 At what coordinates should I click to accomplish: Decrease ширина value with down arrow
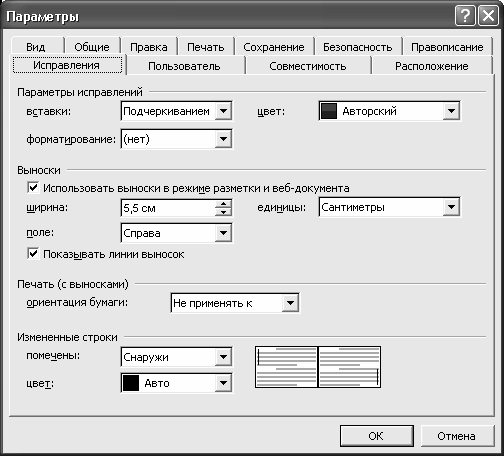(223, 212)
